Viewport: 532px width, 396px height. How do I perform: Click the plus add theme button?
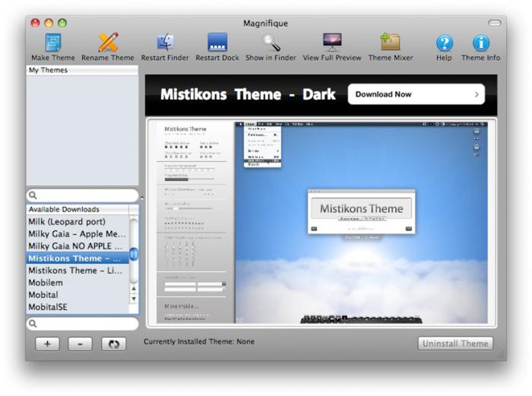[x=47, y=344]
